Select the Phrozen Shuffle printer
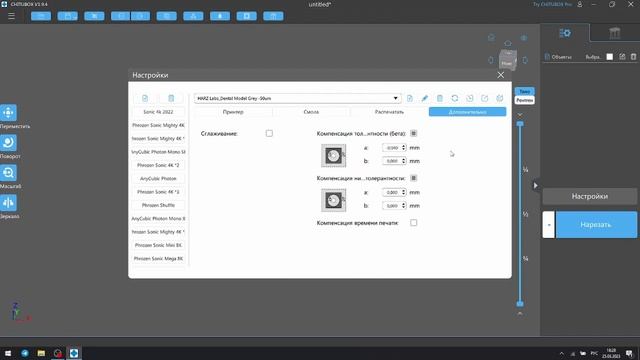640x360 pixels. point(158,205)
